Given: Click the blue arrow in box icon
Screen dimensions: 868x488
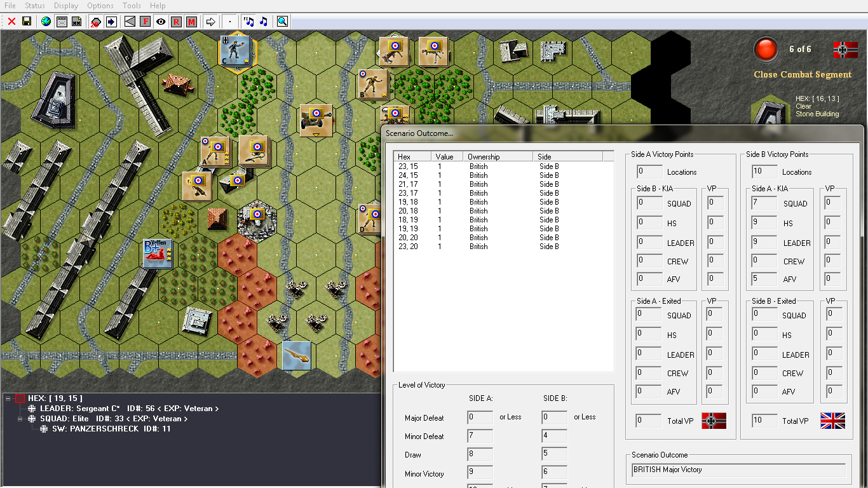Looking at the screenshot, I should (111, 22).
